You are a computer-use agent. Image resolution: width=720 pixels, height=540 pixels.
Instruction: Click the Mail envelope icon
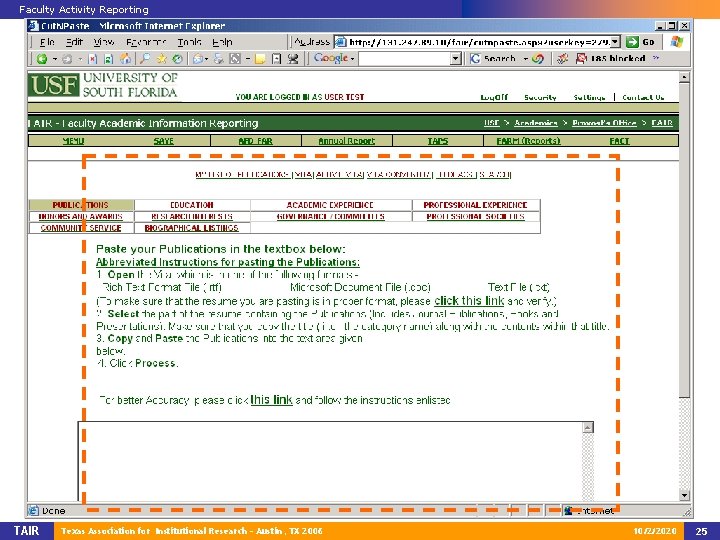click(198, 58)
